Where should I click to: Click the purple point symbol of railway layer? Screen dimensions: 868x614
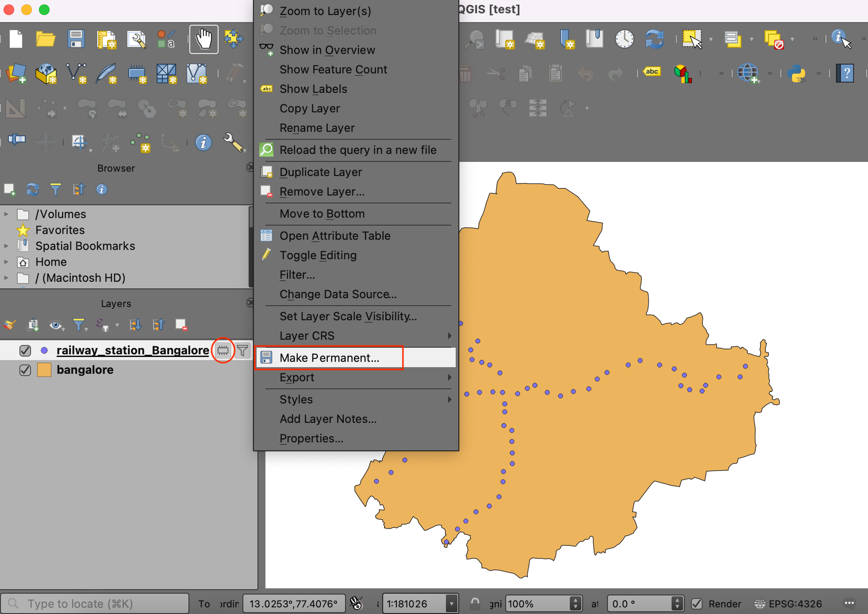click(x=44, y=350)
